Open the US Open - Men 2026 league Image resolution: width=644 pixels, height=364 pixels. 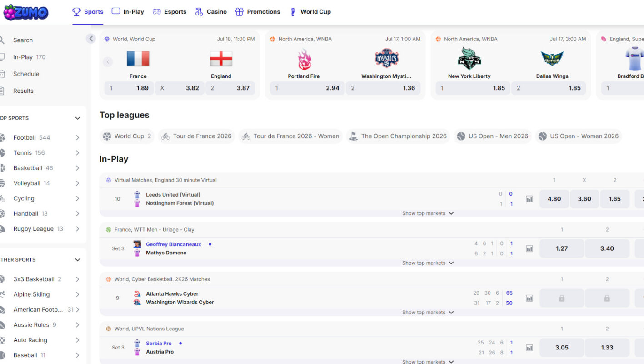pos(493,136)
